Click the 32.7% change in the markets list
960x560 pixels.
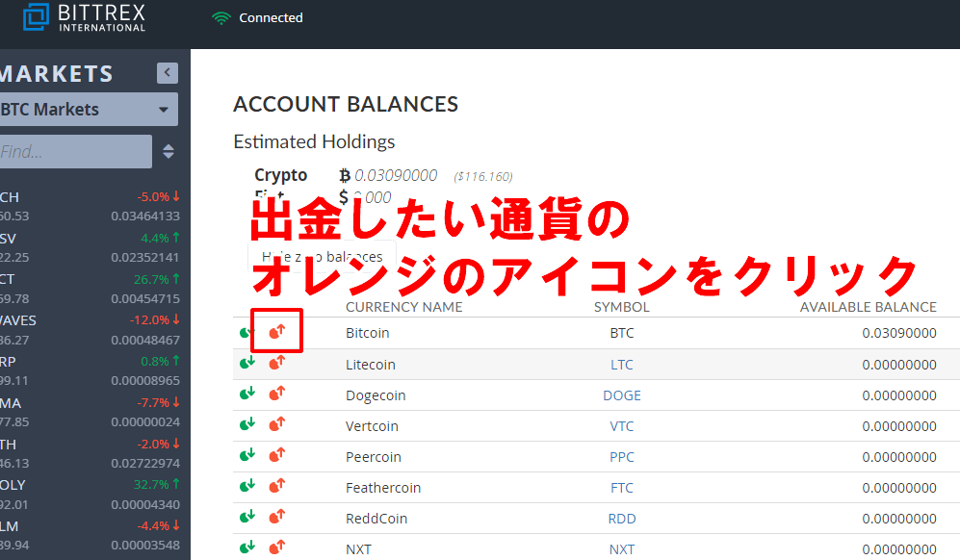click(157, 484)
